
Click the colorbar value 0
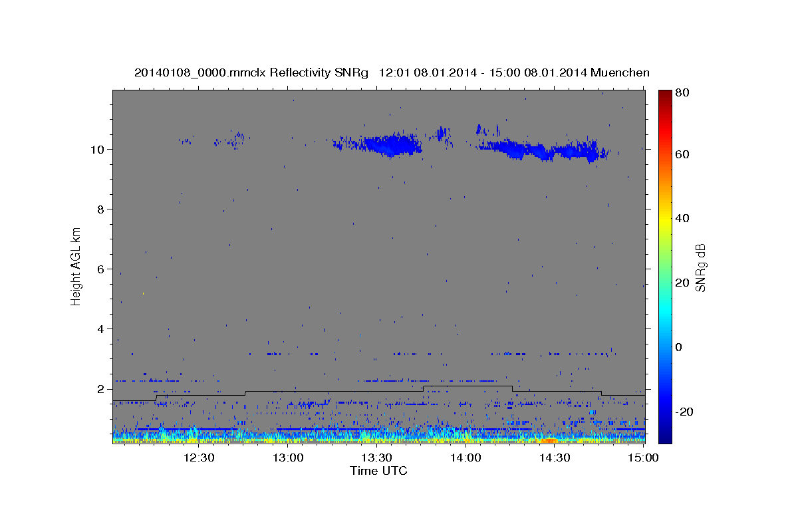680,347
